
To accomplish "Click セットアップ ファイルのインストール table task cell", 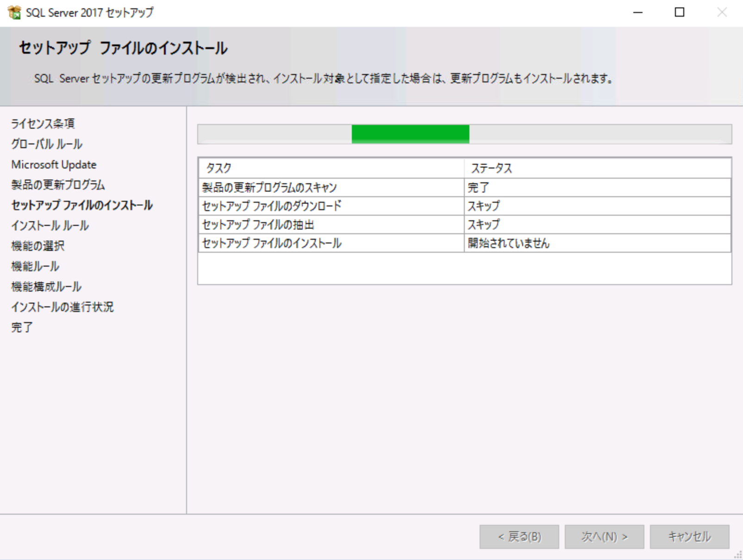I will (x=331, y=243).
